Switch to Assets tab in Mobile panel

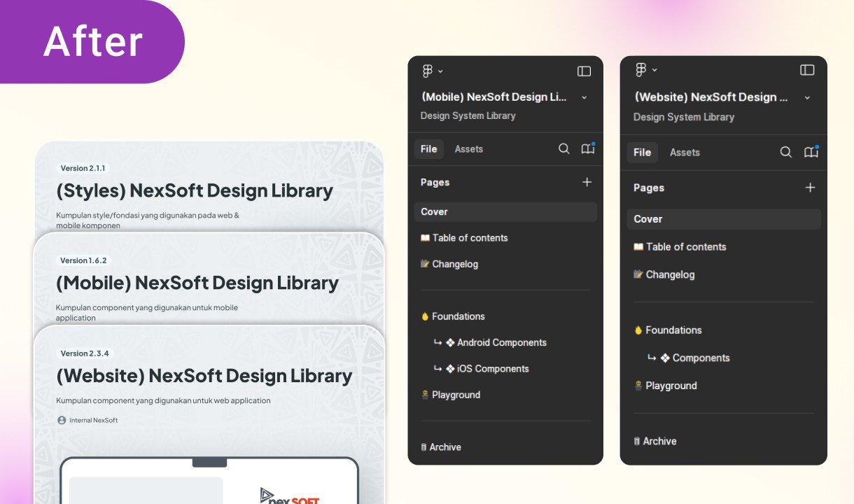[469, 148]
